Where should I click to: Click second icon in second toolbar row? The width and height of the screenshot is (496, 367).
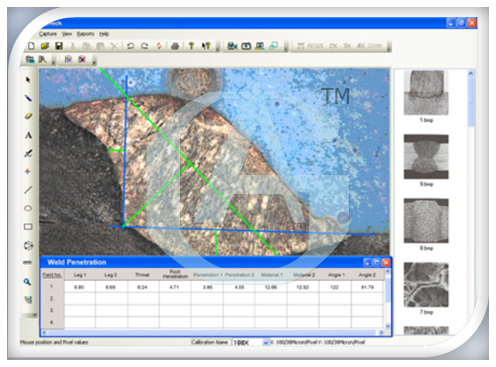43,59
